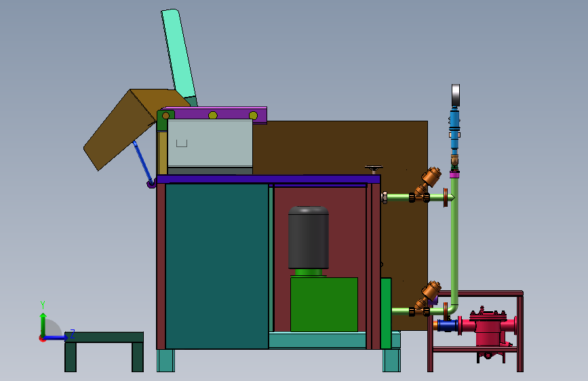Click the blue Z axis of the triad
Image resolution: width=588 pixels, height=381 pixels.
click(56, 338)
